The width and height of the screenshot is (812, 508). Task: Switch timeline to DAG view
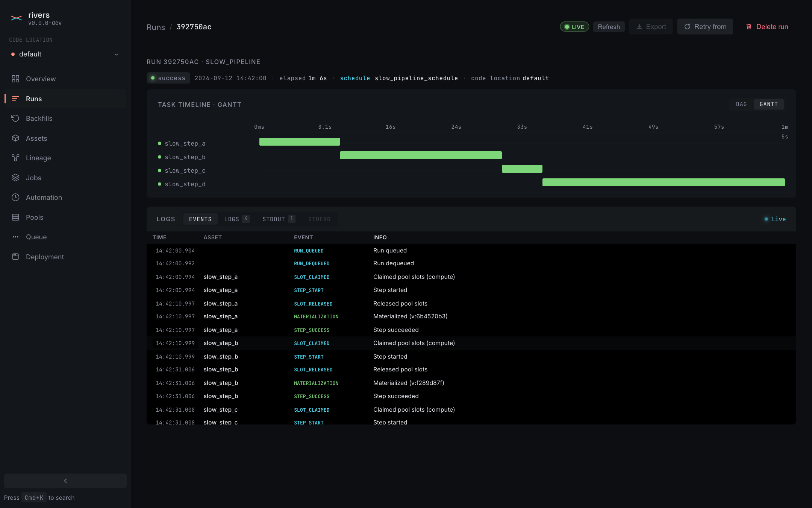coord(741,104)
